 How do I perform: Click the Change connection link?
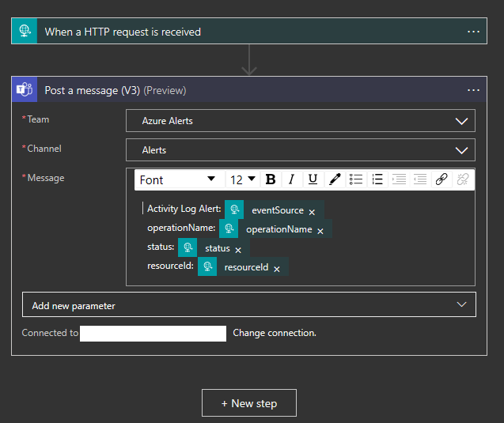[275, 333]
